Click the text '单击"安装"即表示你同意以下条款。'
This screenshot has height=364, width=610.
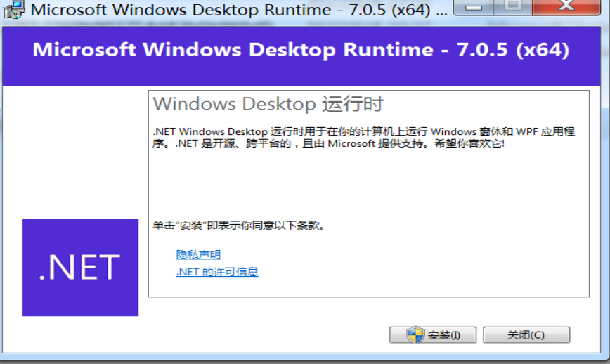click(x=238, y=226)
